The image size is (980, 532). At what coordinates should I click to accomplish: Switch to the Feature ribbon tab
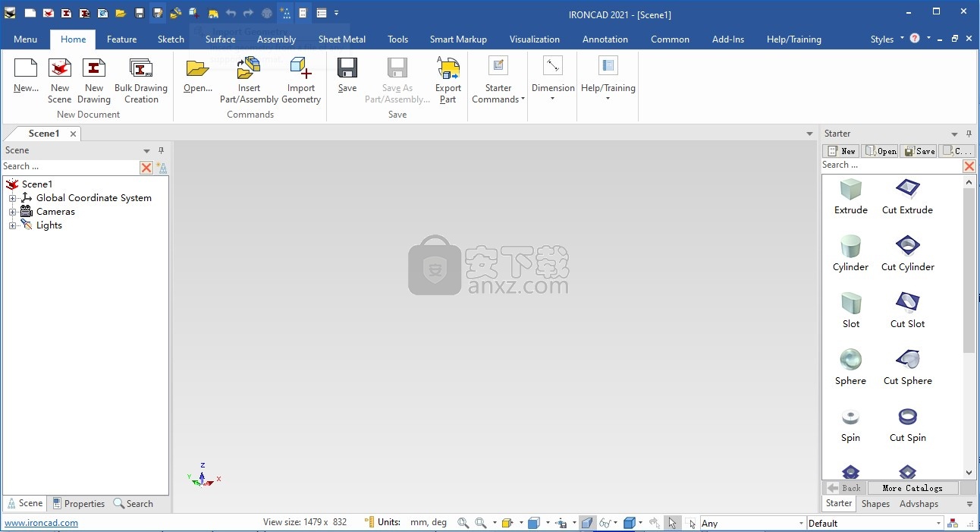(121, 39)
